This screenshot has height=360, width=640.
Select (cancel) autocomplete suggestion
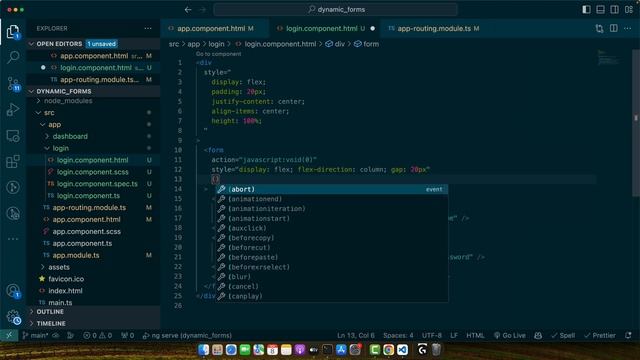pyautogui.click(x=332, y=287)
